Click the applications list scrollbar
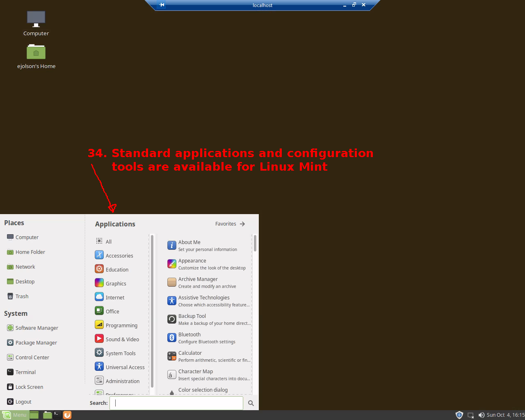The height and width of the screenshot is (420, 525). (255, 243)
